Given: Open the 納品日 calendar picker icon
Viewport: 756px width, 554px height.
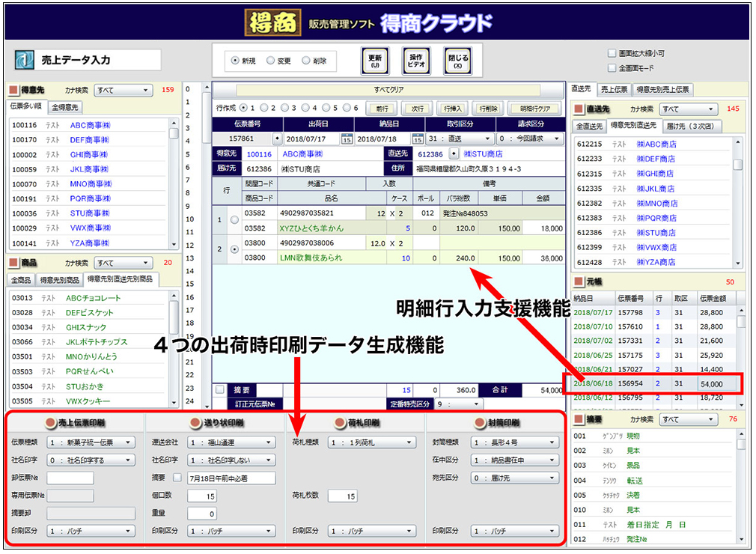Looking at the screenshot, I should [x=418, y=139].
